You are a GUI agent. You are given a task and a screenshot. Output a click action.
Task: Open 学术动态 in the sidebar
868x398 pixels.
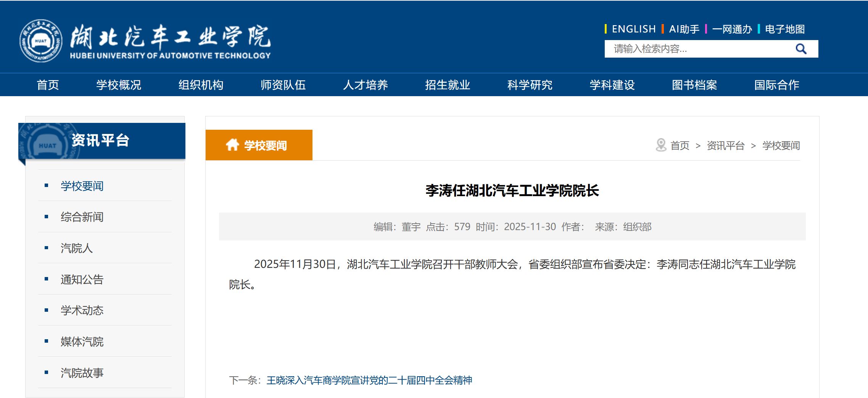point(82,311)
